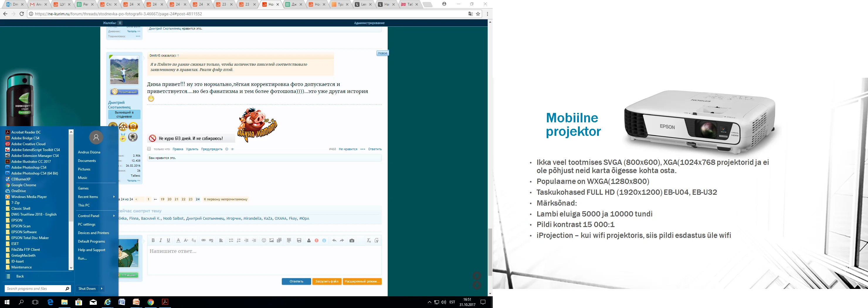Open Администрирование menu in forum header
The image size is (868, 308).
tap(369, 23)
